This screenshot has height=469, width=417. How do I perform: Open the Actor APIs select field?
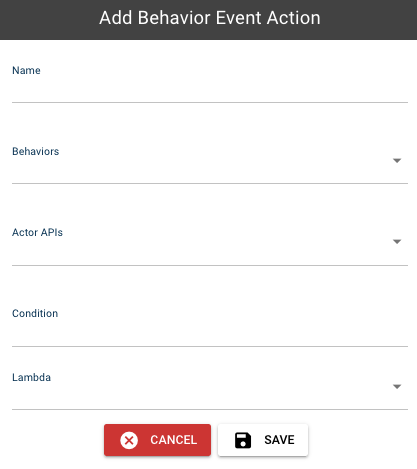pos(210,245)
